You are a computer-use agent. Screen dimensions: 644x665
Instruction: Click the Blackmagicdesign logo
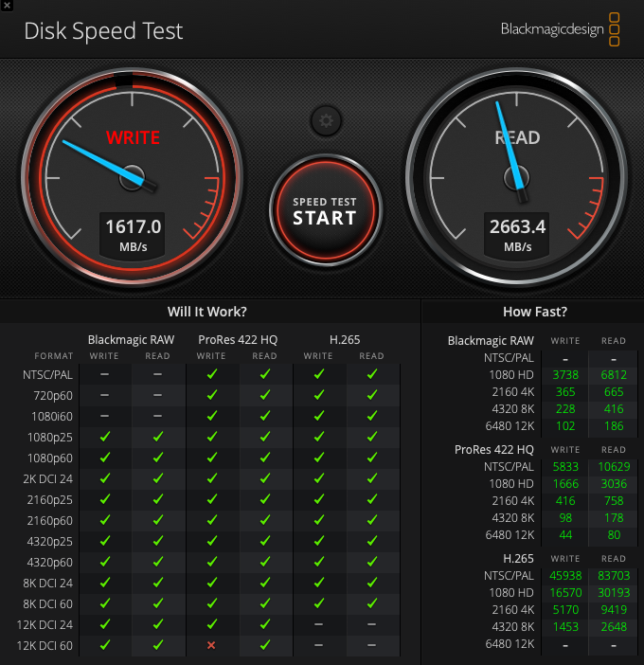point(560,29)
